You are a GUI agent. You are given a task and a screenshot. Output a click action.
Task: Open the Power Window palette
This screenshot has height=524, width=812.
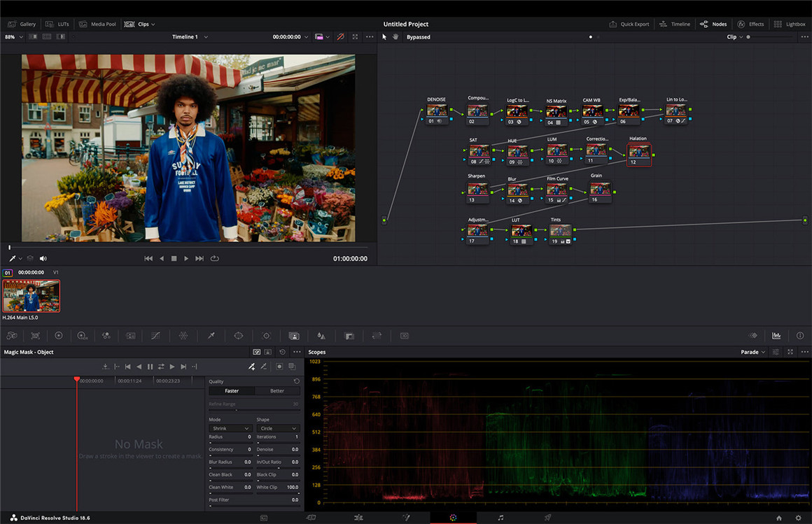[238, 336]
